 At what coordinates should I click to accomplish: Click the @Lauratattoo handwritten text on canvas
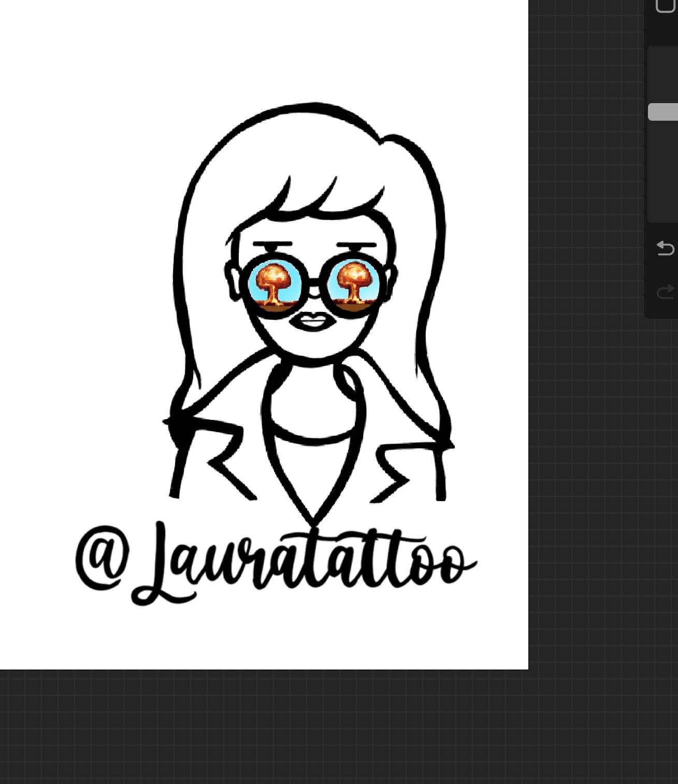(276, 563)
